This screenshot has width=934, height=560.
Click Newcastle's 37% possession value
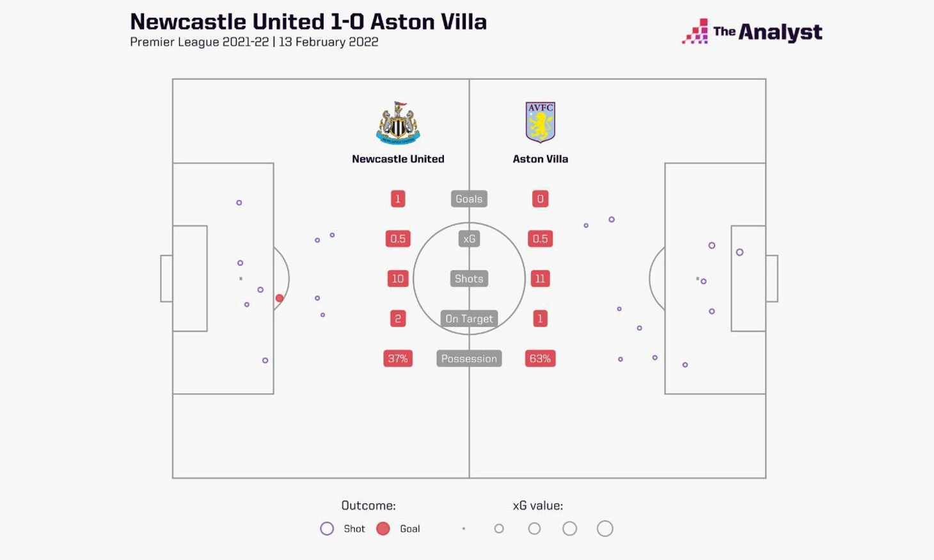coord(398,359)
